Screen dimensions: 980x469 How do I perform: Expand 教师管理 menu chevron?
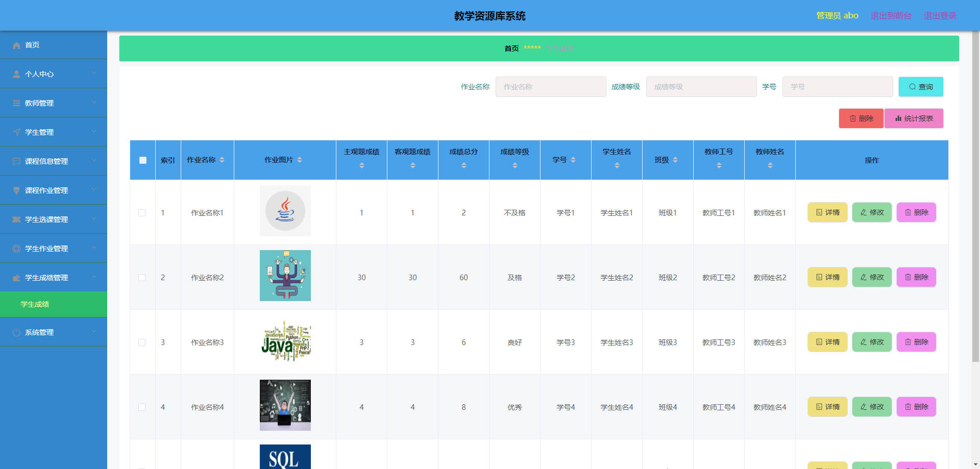(x=94, y=103)
